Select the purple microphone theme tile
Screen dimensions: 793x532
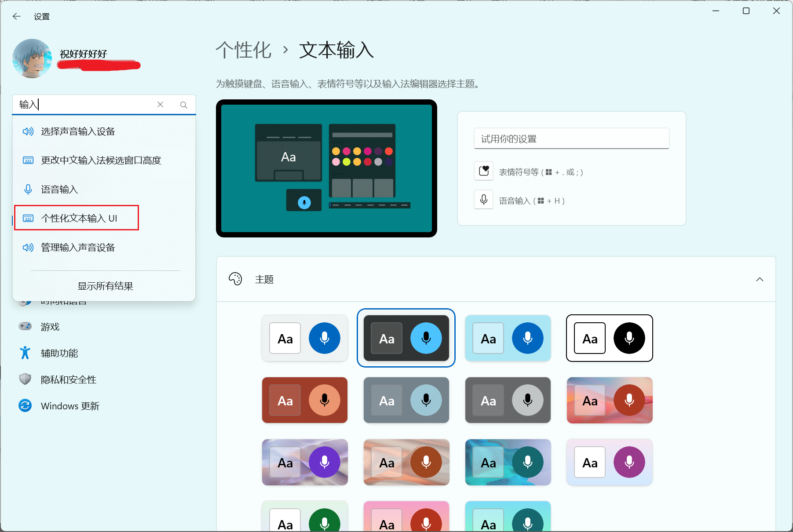point(305,462)
